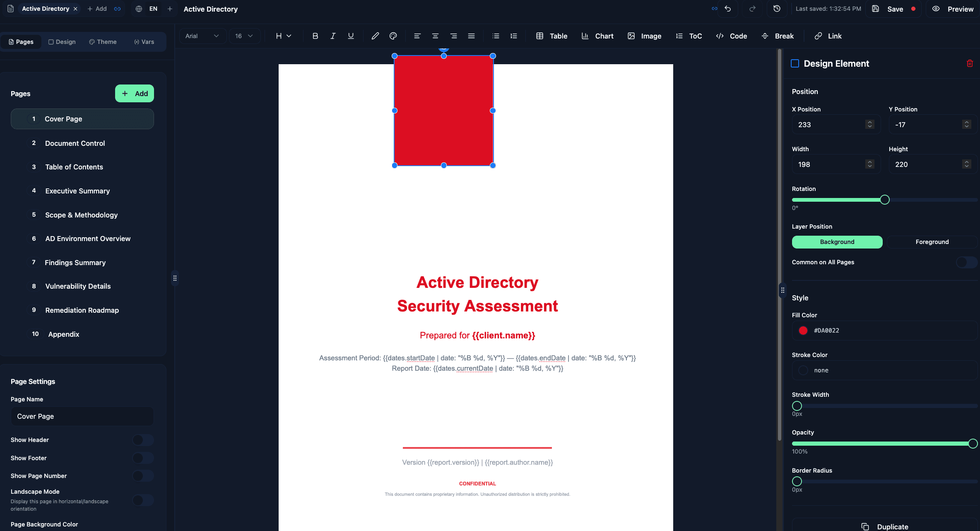Open the heading H dropdown

(x=283, y=36)
